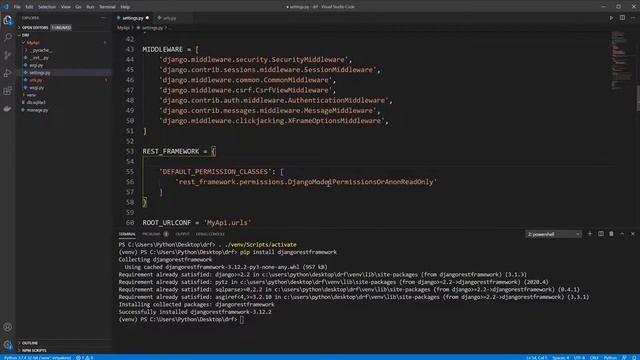
Task: Open the Docker view in the activity bar
Action: pos(7,109)
